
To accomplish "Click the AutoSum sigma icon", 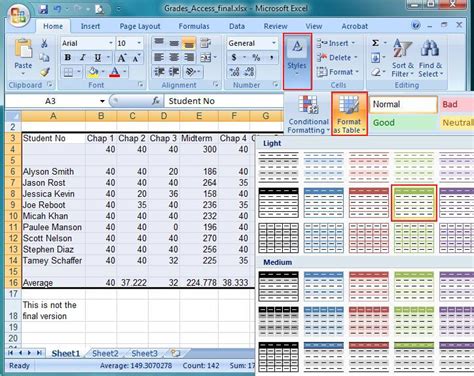I will click(376, 43).
